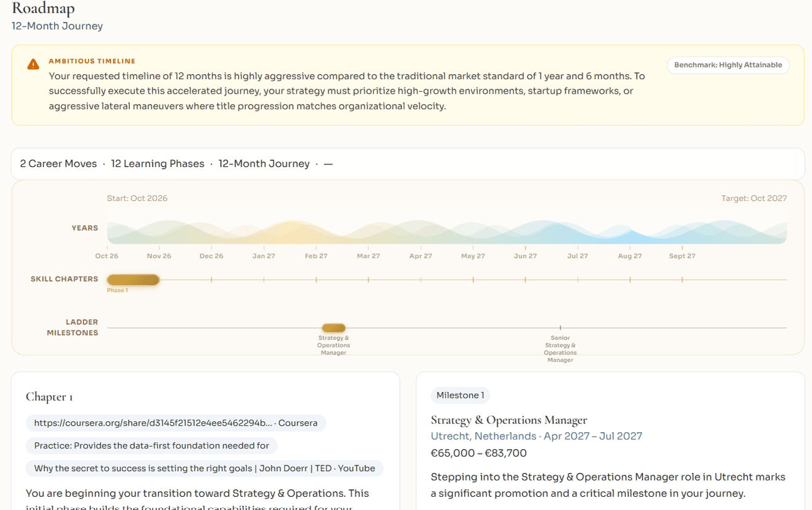Click the Utrecht, Netherlands date line
812x510 pixels.
tap(536, 437)
